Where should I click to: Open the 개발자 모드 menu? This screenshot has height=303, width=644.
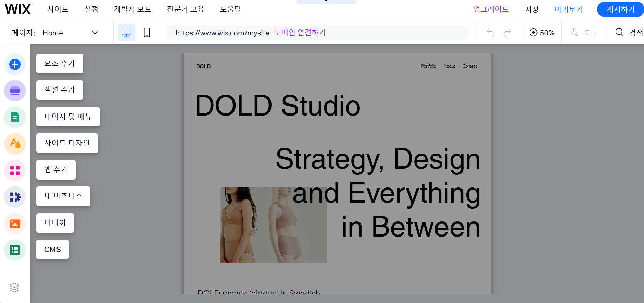[x=132, y=9]
